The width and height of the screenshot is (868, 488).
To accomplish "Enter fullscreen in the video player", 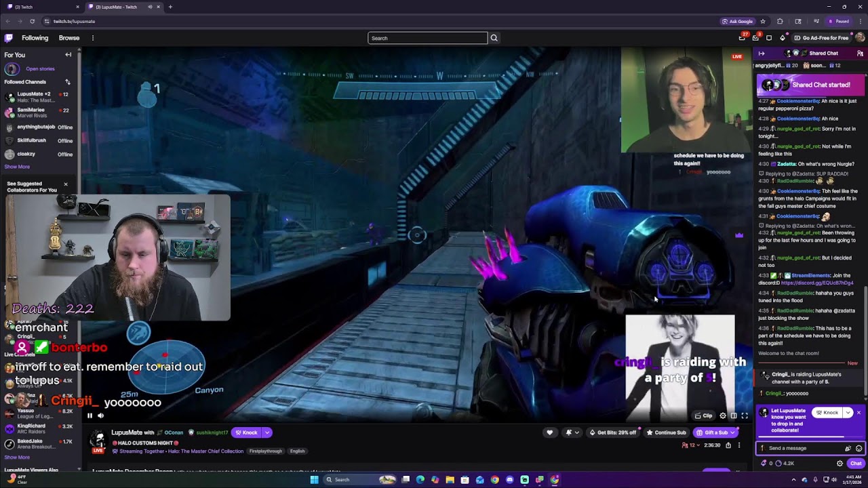I will [745, 415].
